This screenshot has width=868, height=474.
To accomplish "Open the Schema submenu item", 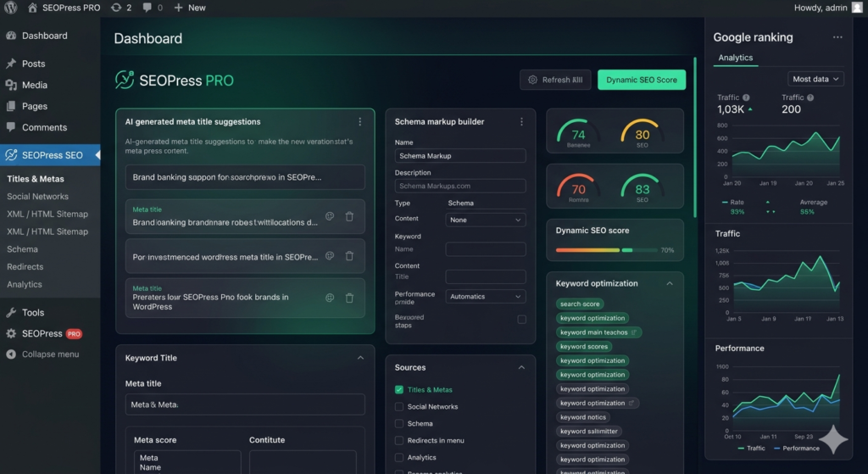I will [x=22, y=249].
